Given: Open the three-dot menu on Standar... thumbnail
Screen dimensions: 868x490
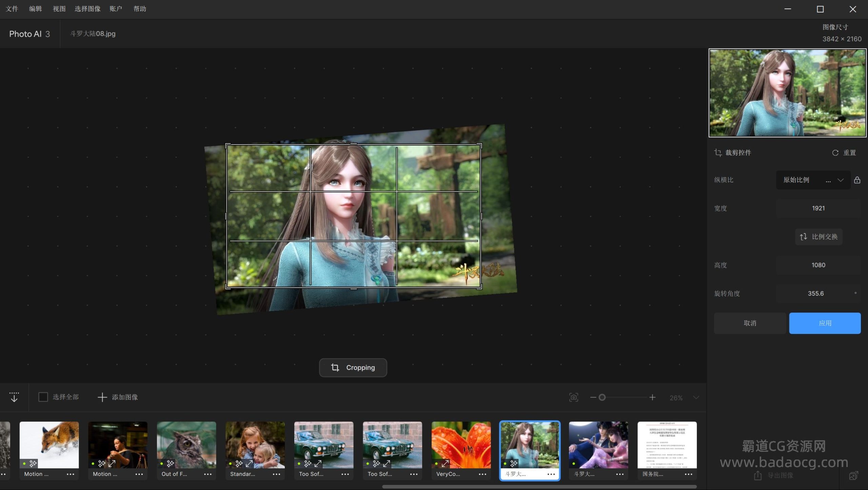Looking at the screenshot, I should pyautogui.click(x=276, y=474).
